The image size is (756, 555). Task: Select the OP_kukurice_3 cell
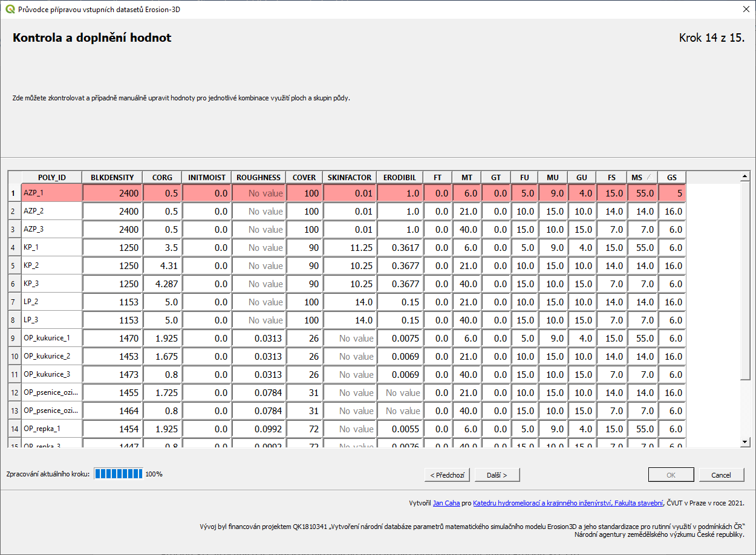coord(52,374)
